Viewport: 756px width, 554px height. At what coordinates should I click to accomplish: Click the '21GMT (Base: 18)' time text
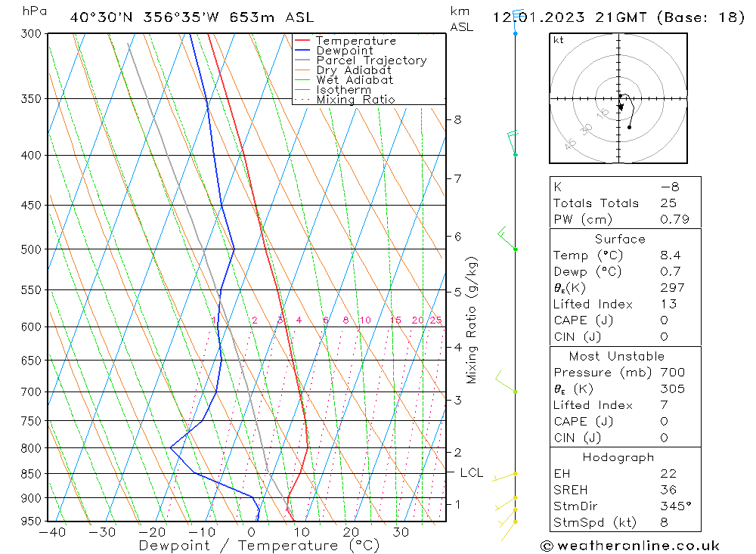click(670, 18)
